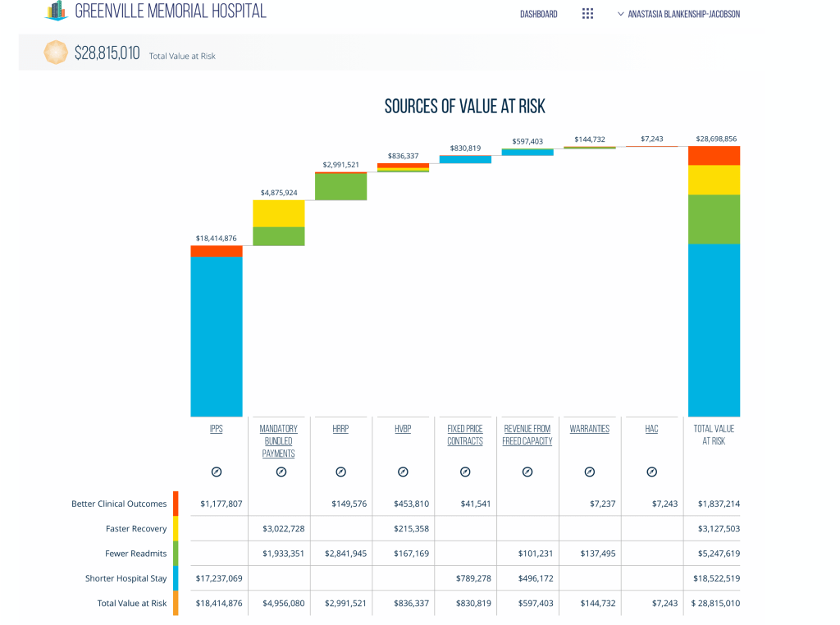The image size is (840, 625).
Task: Open the compass icon below Warranties
Action: (590, 472)
